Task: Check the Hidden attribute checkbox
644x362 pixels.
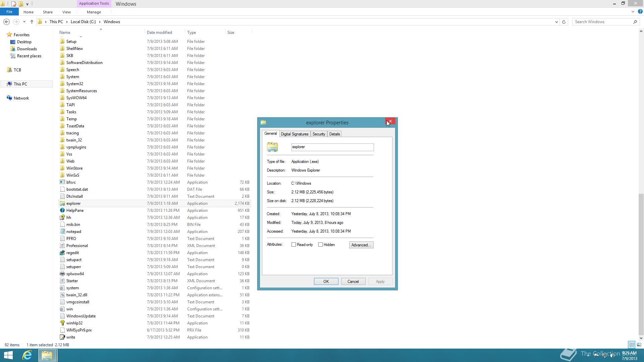Action: pyautogui.click(x=321, y=245)
